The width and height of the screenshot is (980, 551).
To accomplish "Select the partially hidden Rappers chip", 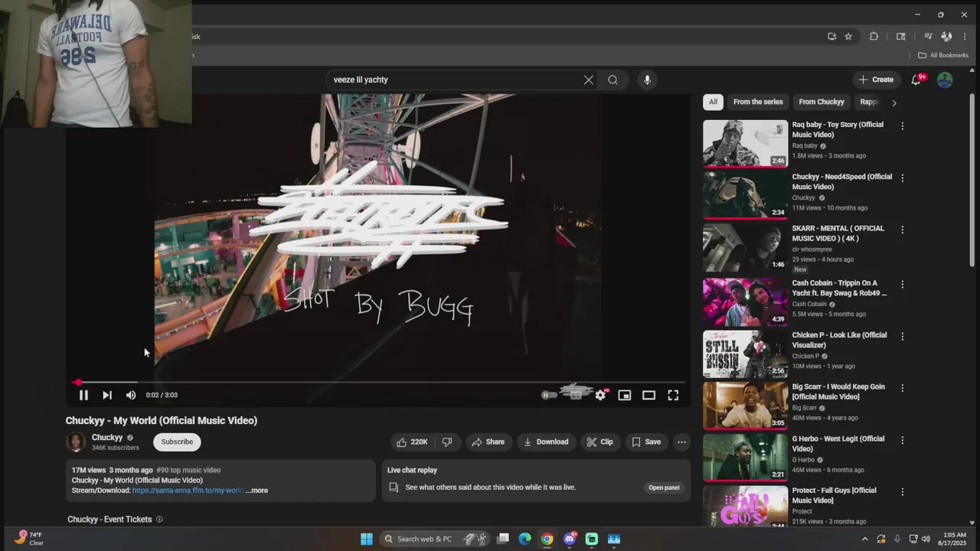I will 869,102.
